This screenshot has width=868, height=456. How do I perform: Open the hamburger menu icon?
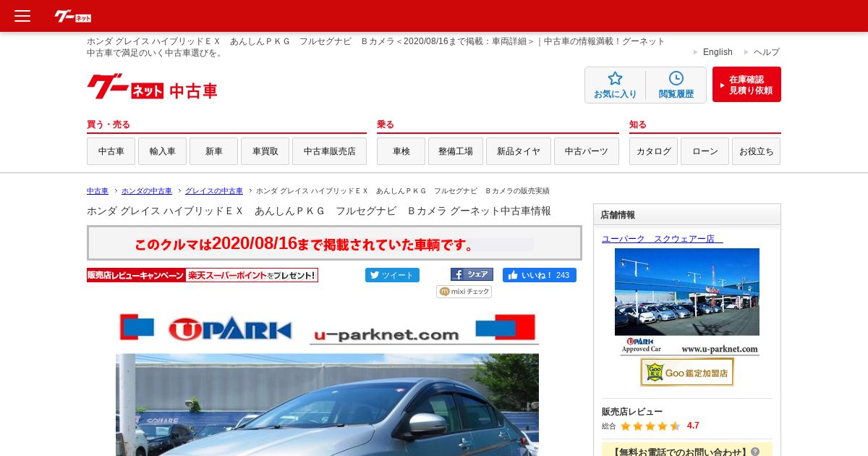click(x=22, y=16)
